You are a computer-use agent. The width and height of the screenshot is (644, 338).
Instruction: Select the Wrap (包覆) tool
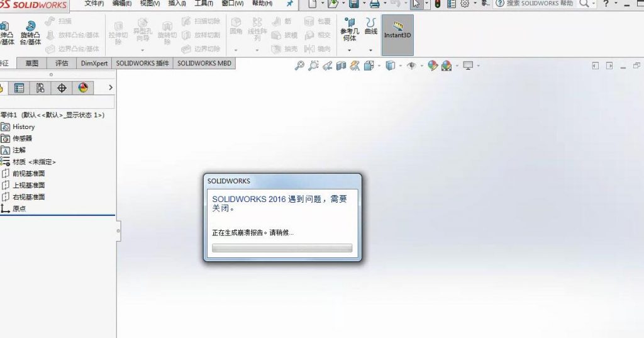coord(318,21)
